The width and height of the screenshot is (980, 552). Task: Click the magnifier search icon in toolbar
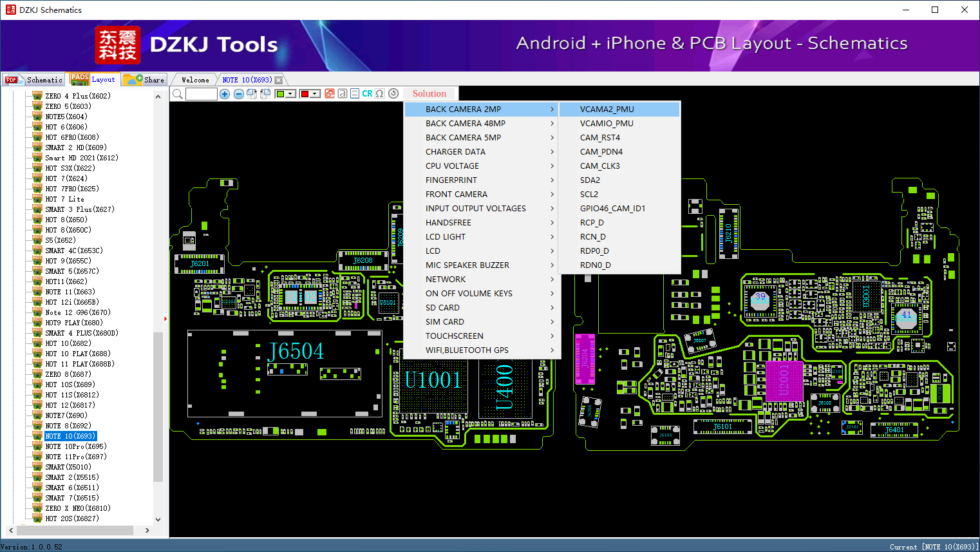coord(178,94)
